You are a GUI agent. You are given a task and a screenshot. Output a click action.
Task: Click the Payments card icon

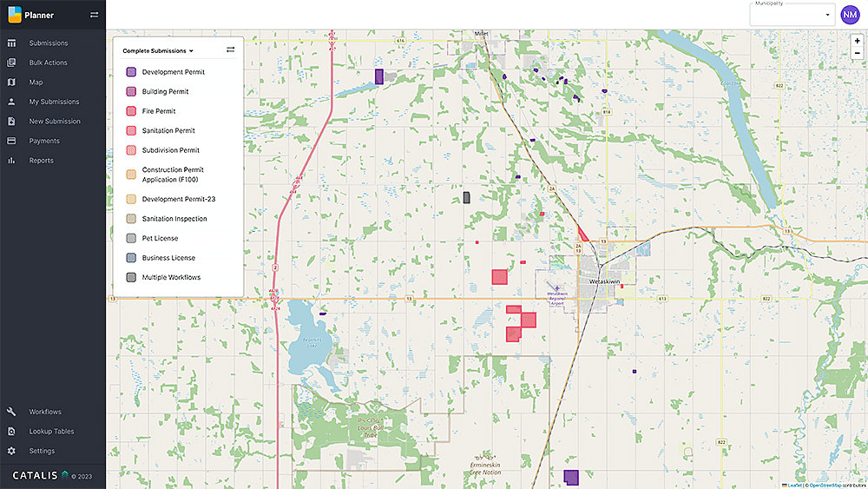click(x=11, y=141)
